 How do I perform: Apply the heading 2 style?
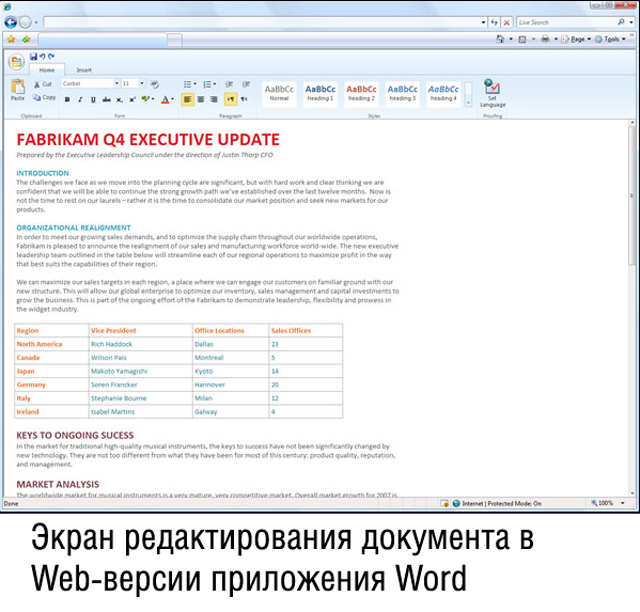tap(361, 93)
